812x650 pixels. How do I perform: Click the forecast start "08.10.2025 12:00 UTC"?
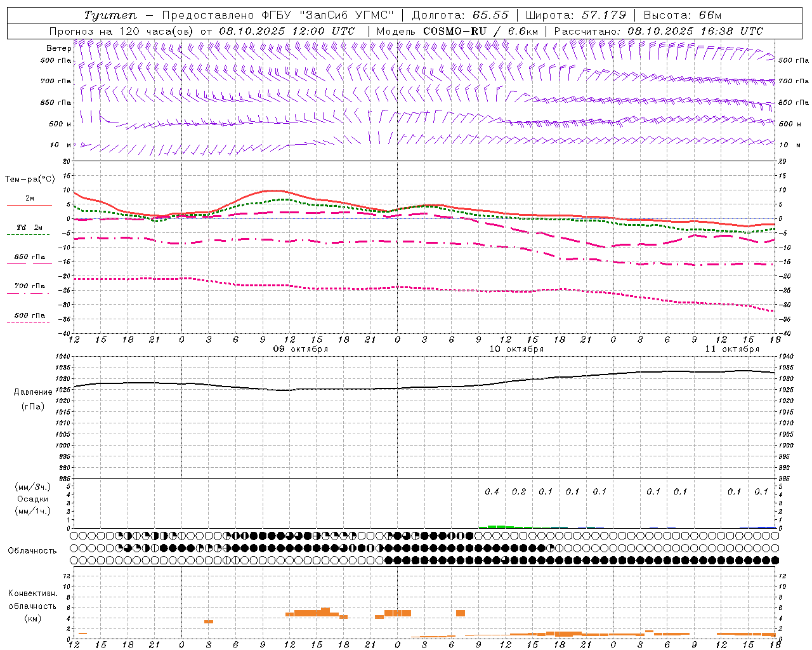coord(287,31)
